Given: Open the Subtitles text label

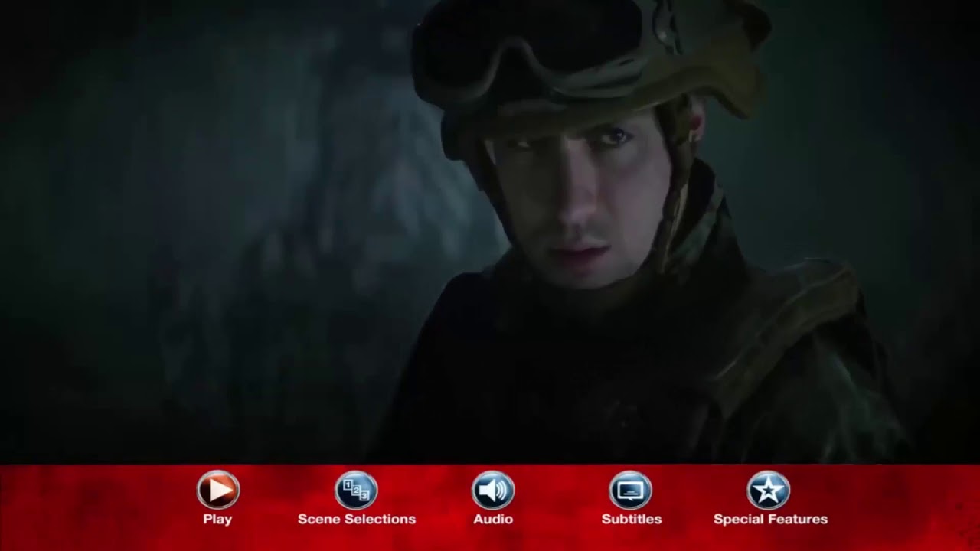Looking at the screenshot, I should [632, 519].
